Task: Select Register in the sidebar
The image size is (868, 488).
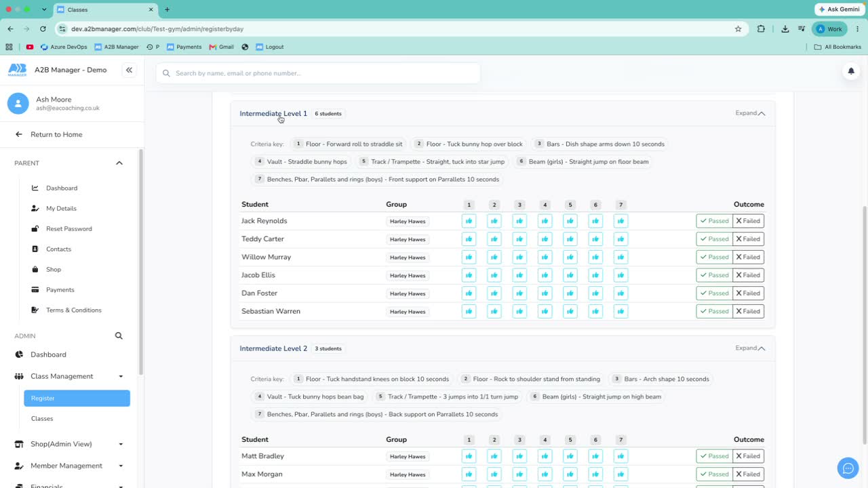Action: [77, 399]
